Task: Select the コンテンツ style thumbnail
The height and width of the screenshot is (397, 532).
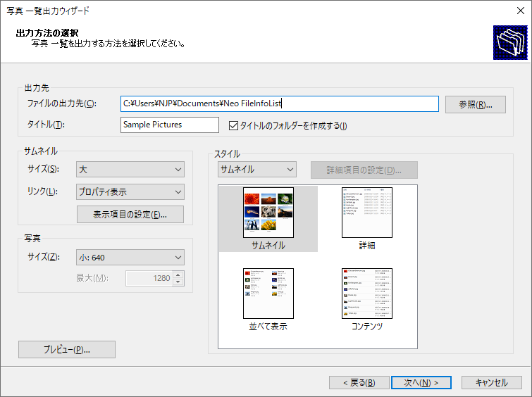Action: pyautogui.click(x=367, y=299)
